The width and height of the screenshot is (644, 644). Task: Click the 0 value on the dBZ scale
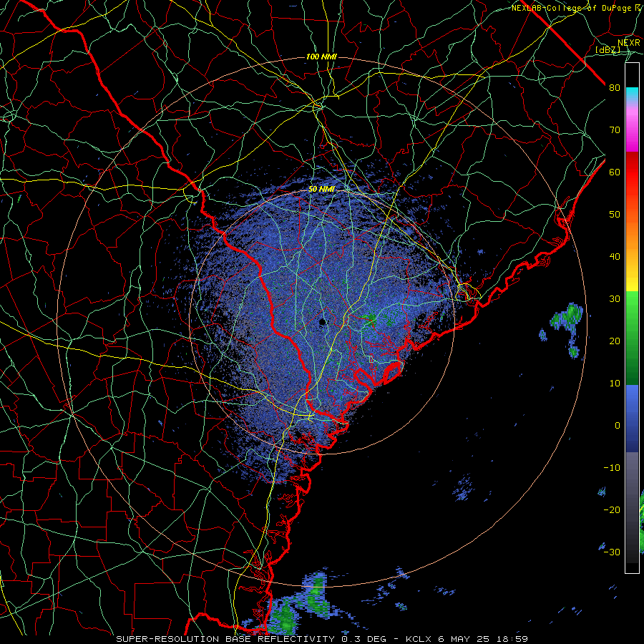tap(618, 426)
